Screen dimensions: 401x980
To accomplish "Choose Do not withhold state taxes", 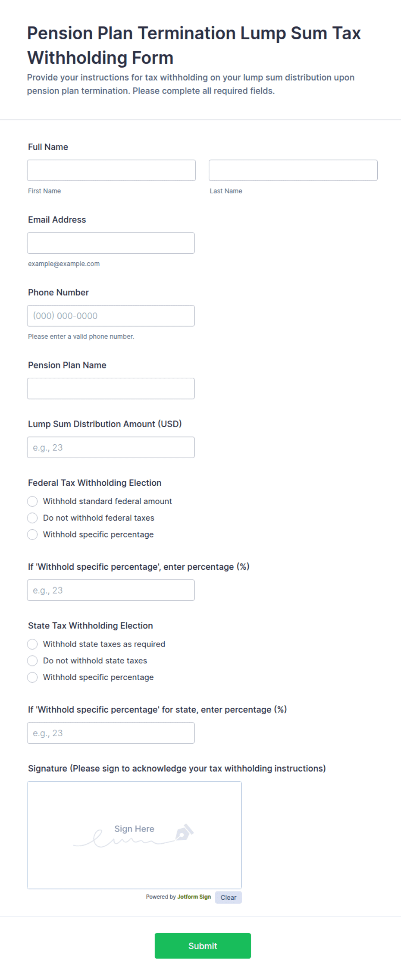I will coord(32,660).
